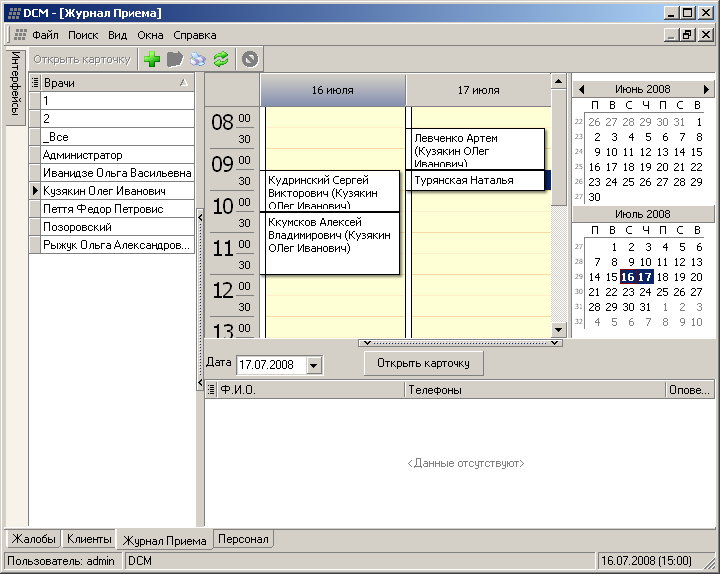Image resolution: width=720 pixels, height=574 pixels.
Task: Click the blue print icon in toolbar
Action: 198,59
